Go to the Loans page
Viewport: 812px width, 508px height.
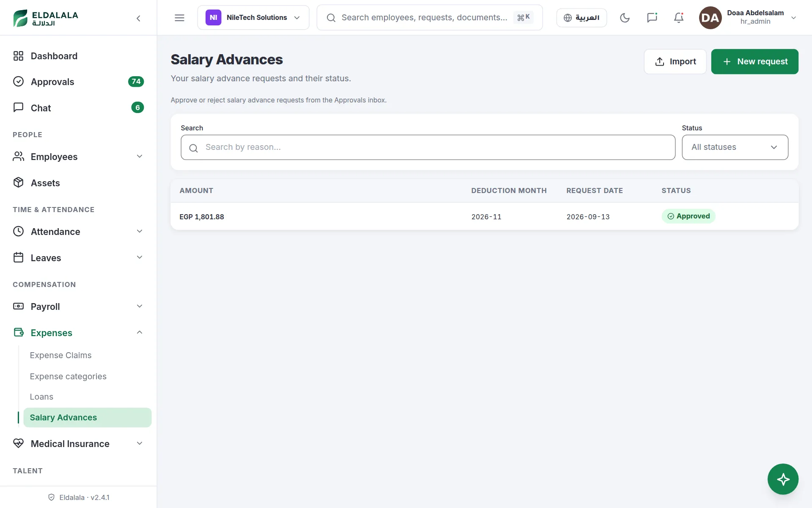pos(41,397)
